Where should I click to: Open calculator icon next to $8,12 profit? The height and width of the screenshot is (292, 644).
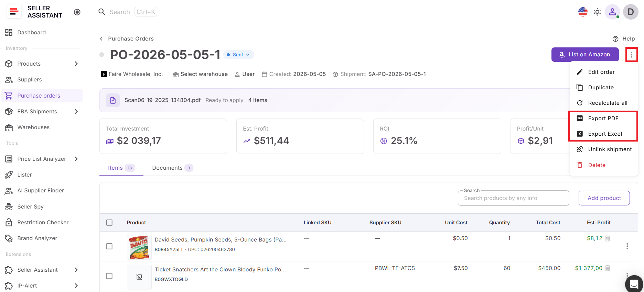pyautogui.click(x=608, y=238)
